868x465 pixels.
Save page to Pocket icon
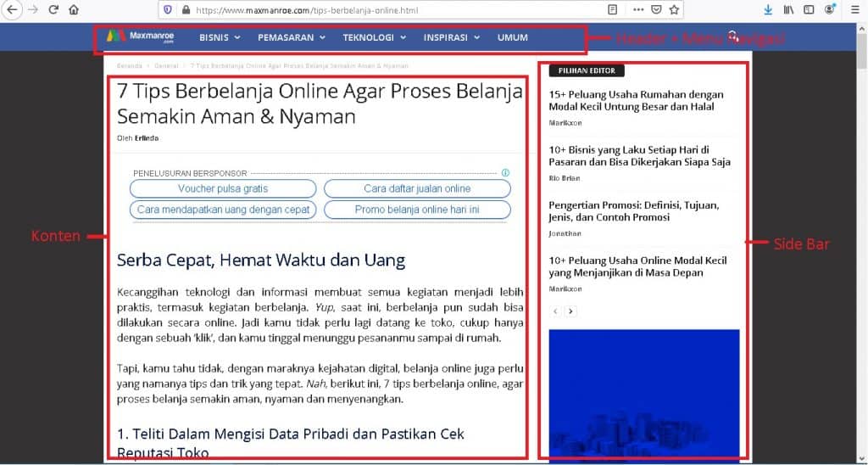click(656, 9)
